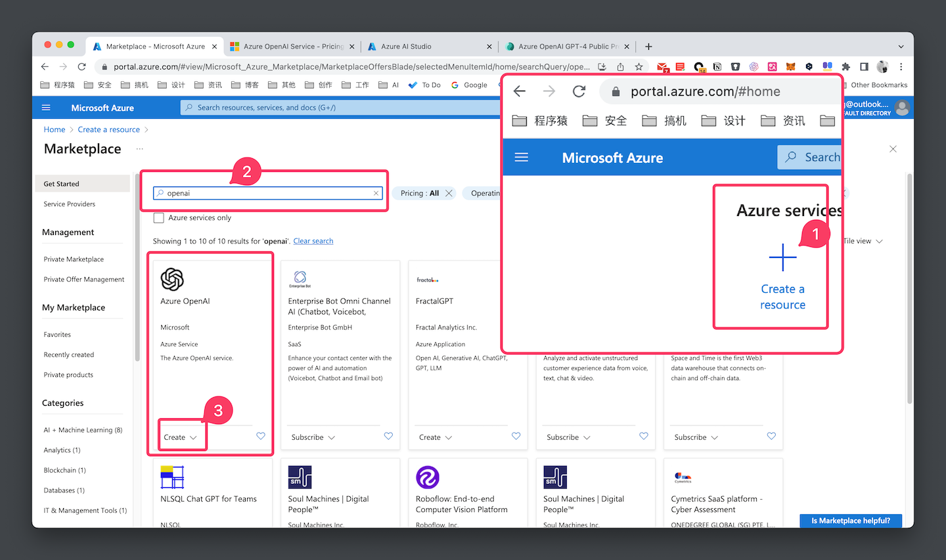Favorite the Azure OpenAI offer heart

click(x=261, y=436)
